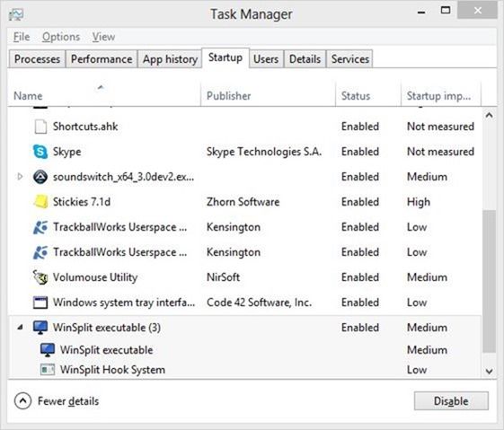Select the Startup tab

(x=225, y=57)
